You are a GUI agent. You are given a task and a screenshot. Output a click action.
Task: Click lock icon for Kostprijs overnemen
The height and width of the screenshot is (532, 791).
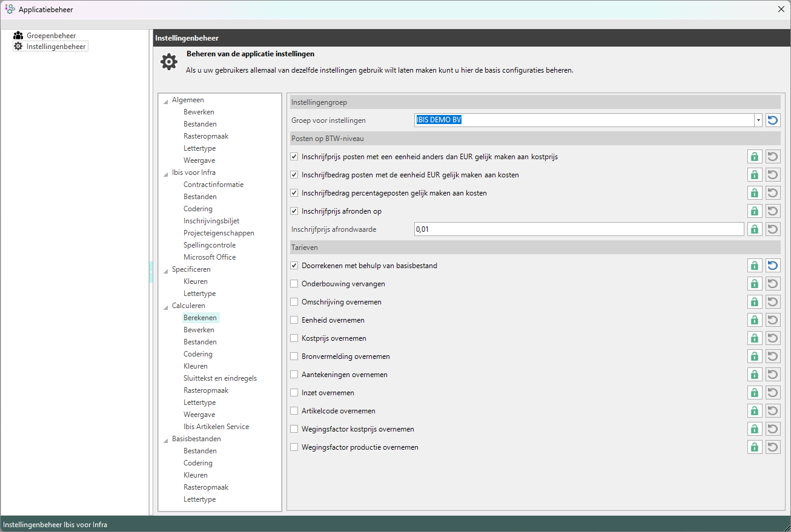point(755,338)
